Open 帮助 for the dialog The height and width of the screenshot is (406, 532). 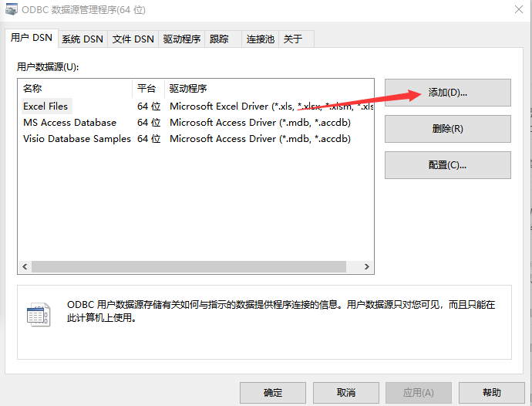click(x=491, y=392)
